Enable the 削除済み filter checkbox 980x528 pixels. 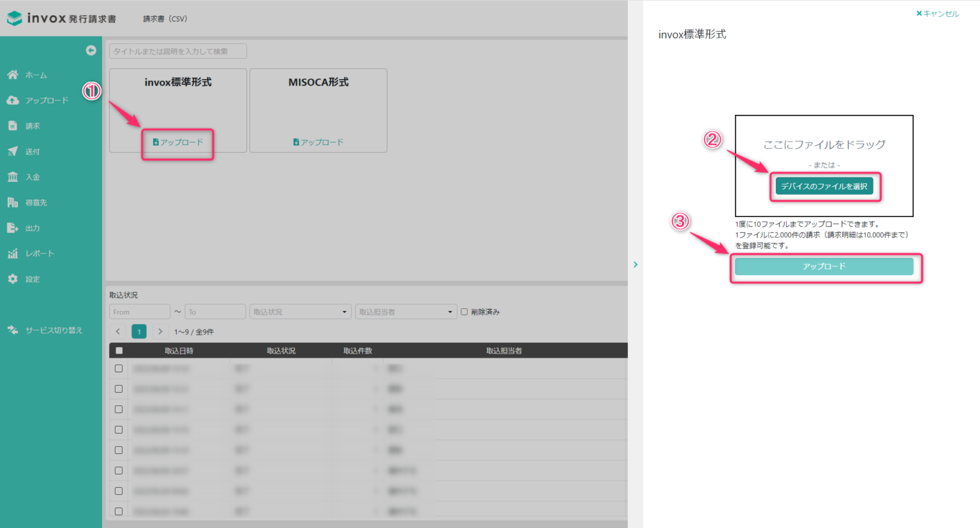point(464,311)
